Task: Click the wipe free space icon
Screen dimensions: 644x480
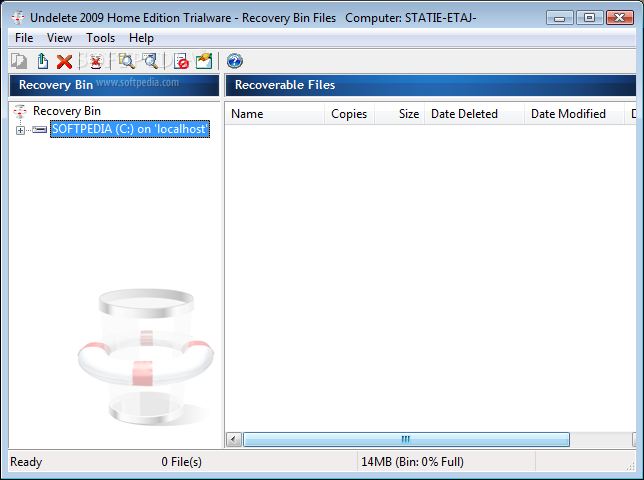Action: pyautogui.click(x=204, y=62)
